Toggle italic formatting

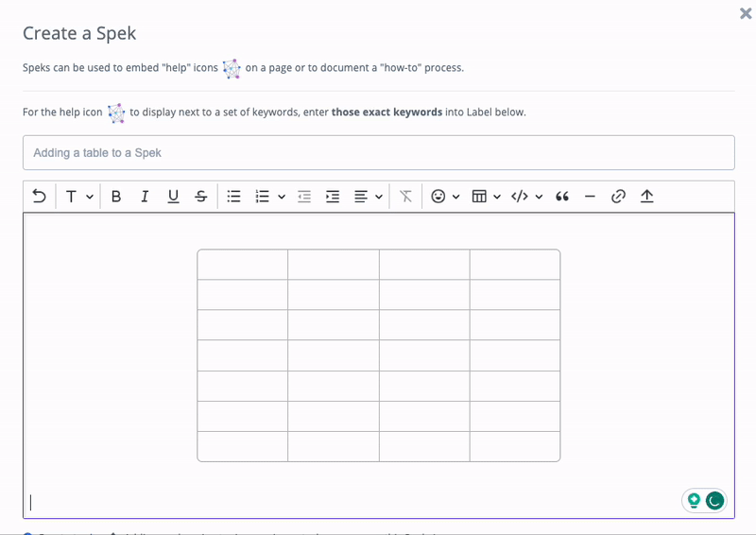pyautogui.click(x=145, y=197)
